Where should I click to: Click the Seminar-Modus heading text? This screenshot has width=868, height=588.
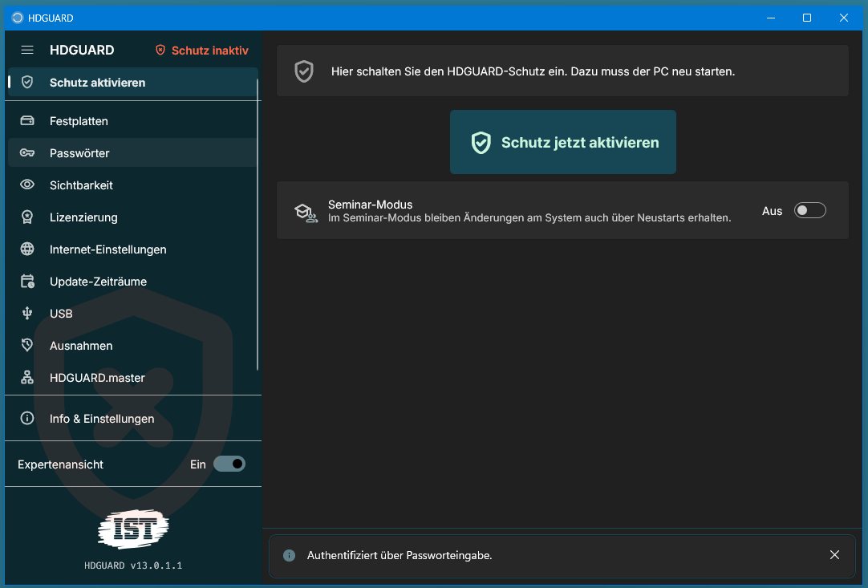(x=370, y=205)
